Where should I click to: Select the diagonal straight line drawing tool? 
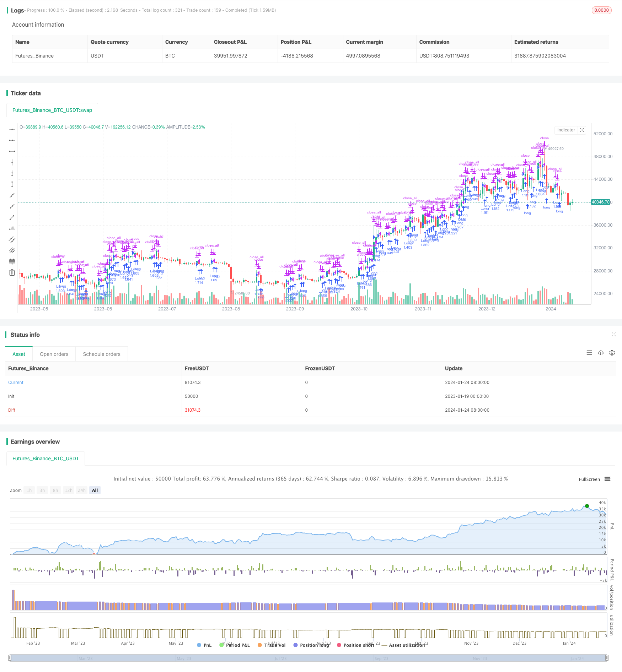point(12,195)
